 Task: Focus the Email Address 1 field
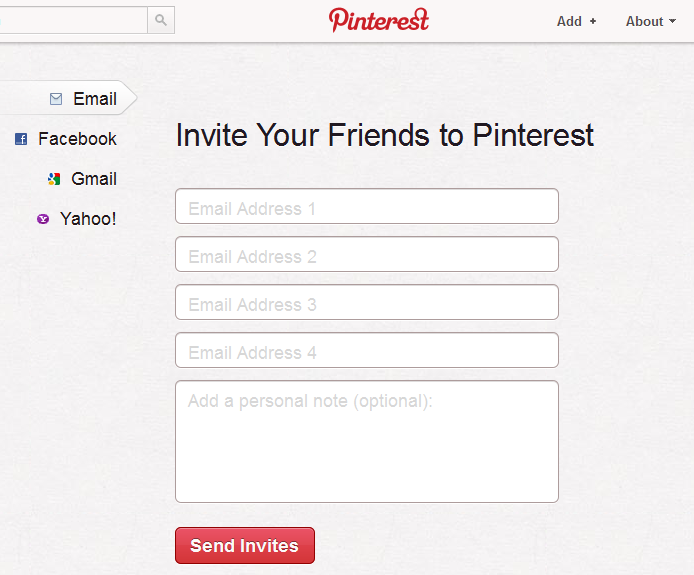(367, 206)
